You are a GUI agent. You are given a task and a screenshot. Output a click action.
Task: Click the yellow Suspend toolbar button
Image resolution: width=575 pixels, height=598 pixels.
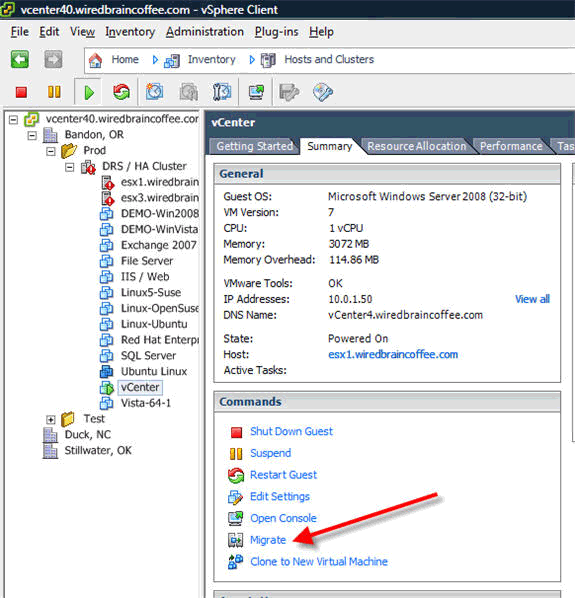(54, 92)
